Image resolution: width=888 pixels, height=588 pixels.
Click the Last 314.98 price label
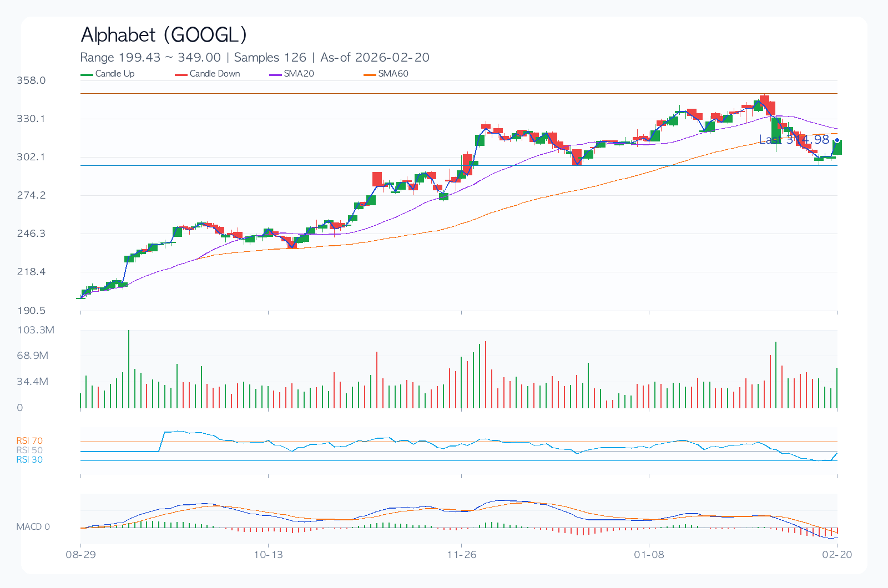click(x=794, y=140)
